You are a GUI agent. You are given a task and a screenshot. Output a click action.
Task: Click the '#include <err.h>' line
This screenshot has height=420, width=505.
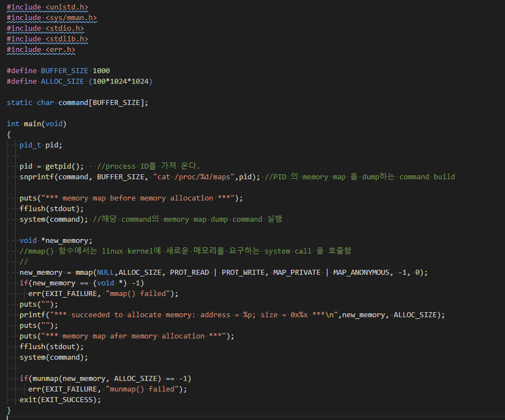[x=41, y=50]
